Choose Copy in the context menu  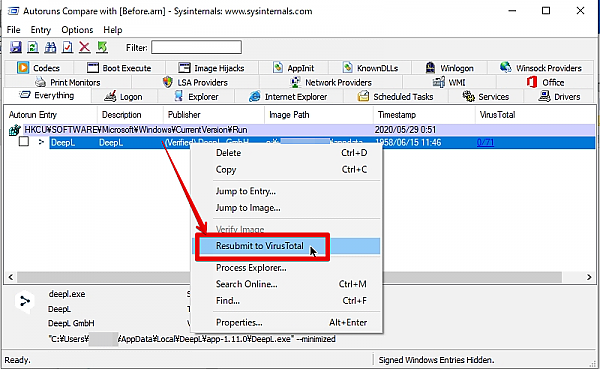pyautogui.click(x=287, y=169)
